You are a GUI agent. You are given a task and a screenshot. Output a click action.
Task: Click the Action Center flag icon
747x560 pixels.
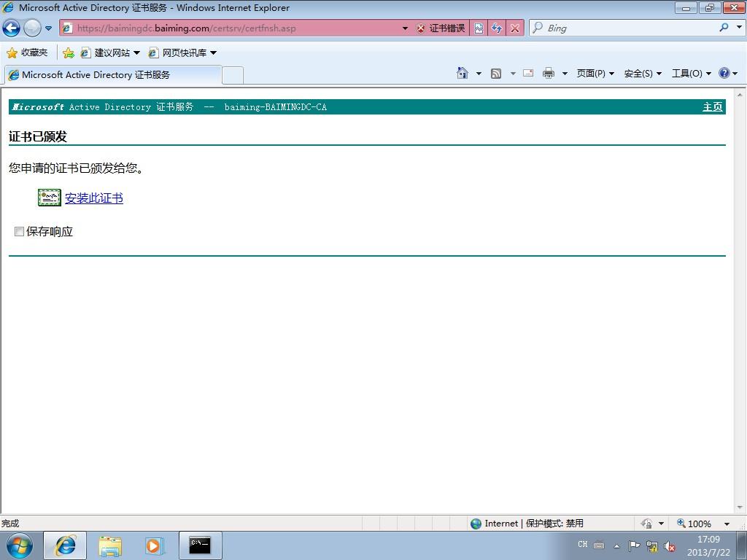pos(634,545)
